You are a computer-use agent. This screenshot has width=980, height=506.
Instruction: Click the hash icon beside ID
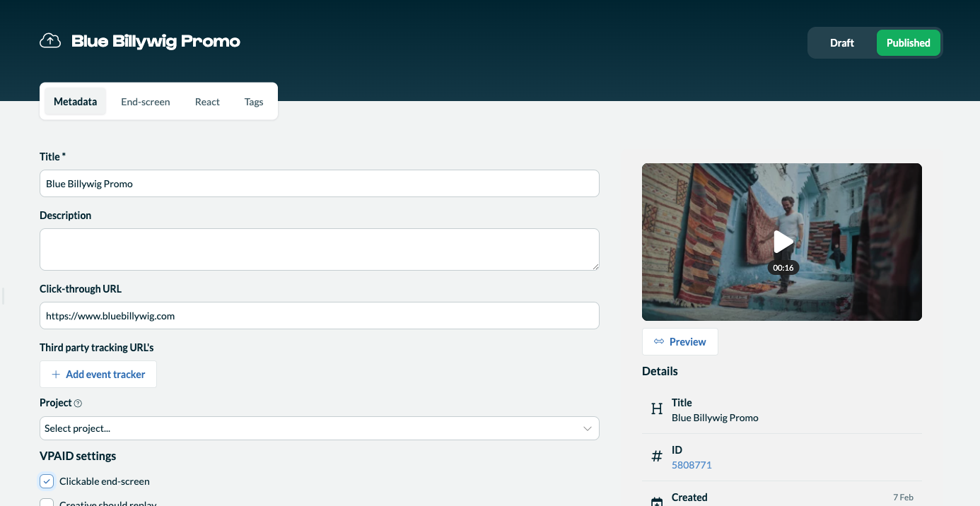pos(657,457)
